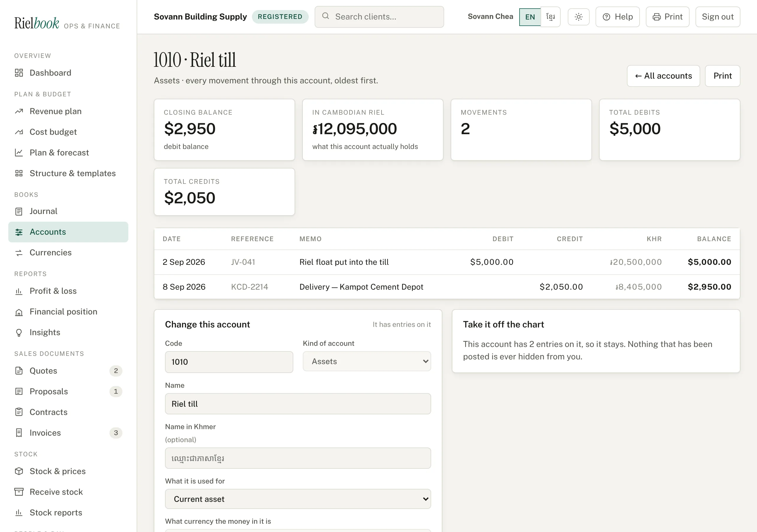Click the $2,950.00 balance cell

pos(709,287)
